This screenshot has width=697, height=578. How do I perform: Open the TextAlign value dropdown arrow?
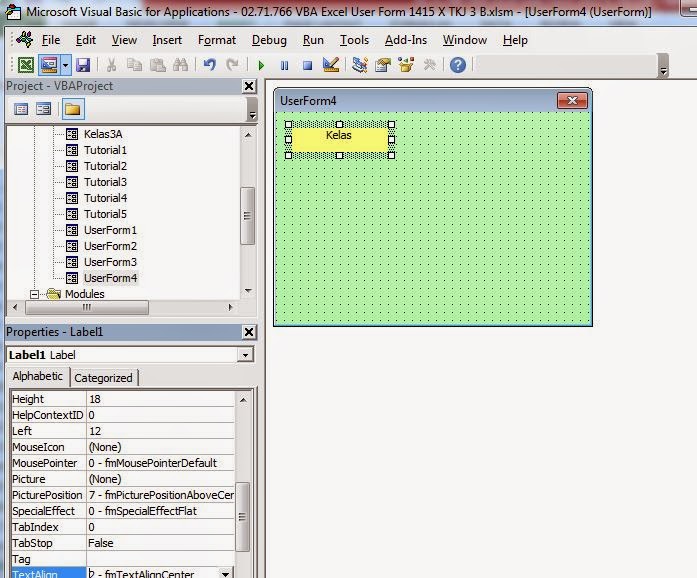pos(225,574)
